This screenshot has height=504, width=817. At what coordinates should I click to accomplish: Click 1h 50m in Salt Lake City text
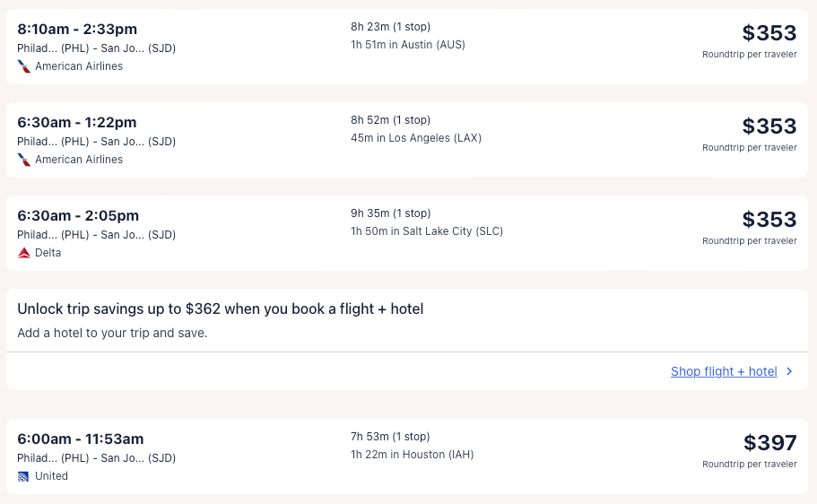point(427,231)
